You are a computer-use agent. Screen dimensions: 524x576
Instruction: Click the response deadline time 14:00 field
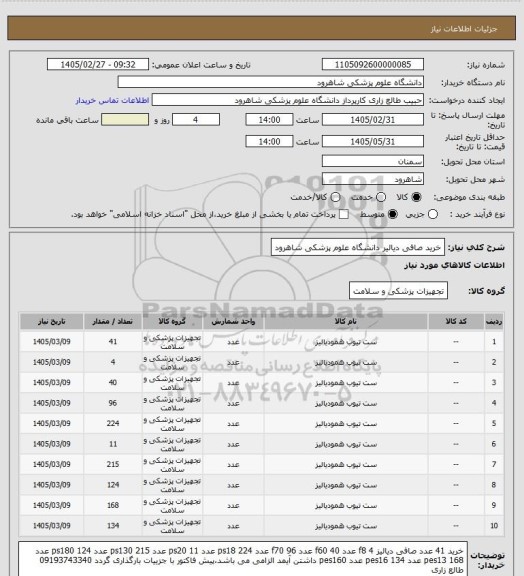pyautogui.click(x=269, y=120)
